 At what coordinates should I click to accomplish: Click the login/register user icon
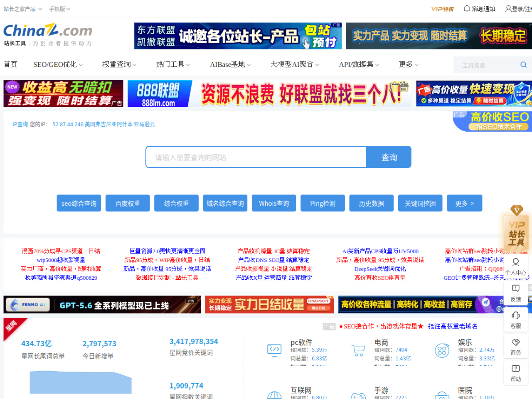click(x=508, y=9)
